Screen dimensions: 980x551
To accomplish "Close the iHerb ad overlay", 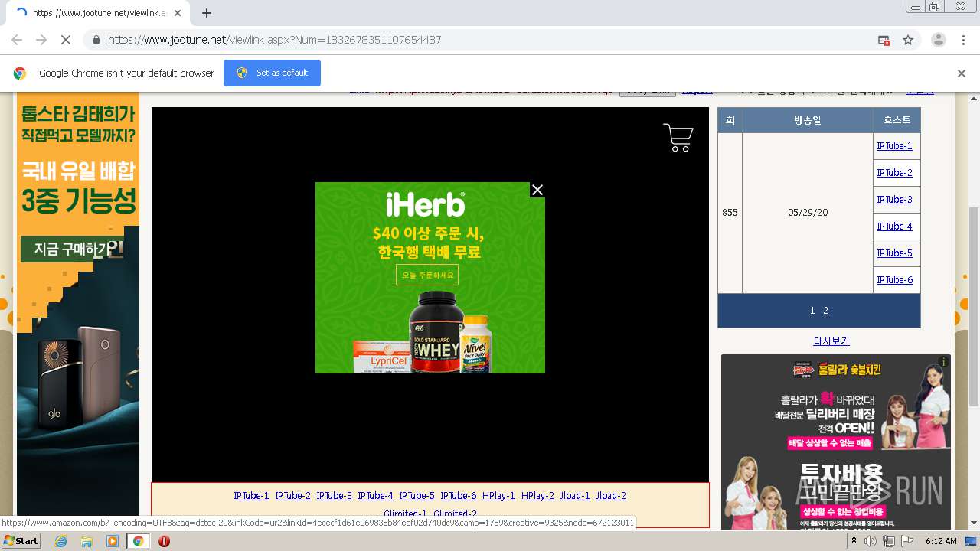I will click(x=537, y=190).
